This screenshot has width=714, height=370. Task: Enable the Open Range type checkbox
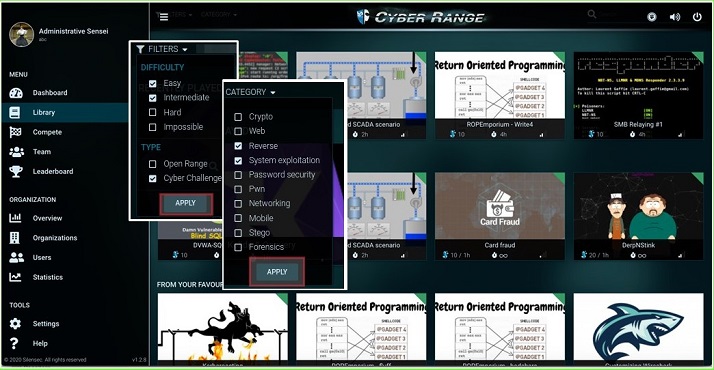click(x=153, y=164)
